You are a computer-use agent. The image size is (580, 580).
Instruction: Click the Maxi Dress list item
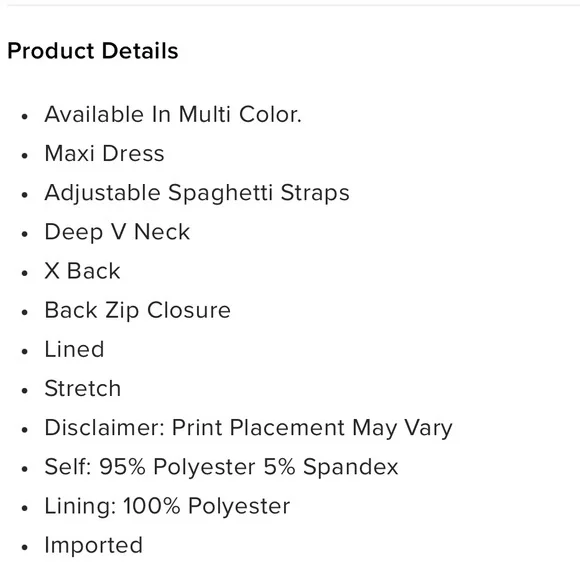(104, 154)
